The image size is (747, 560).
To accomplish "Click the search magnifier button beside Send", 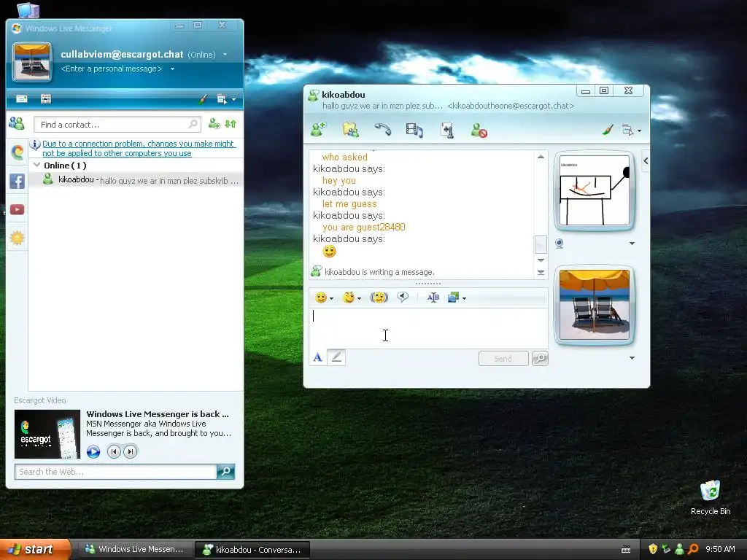I will tap(540, 359).
